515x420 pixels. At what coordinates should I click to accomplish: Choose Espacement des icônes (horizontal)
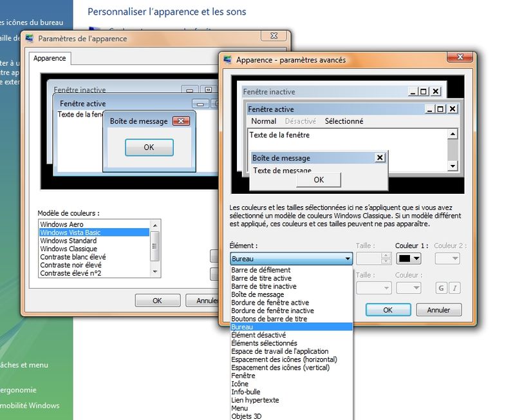292,359
